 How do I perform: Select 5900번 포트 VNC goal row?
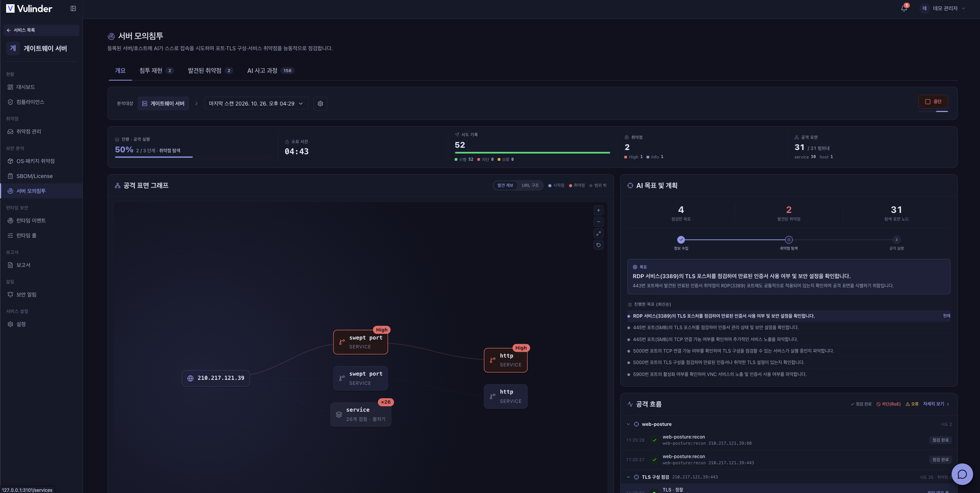point(789,374)
